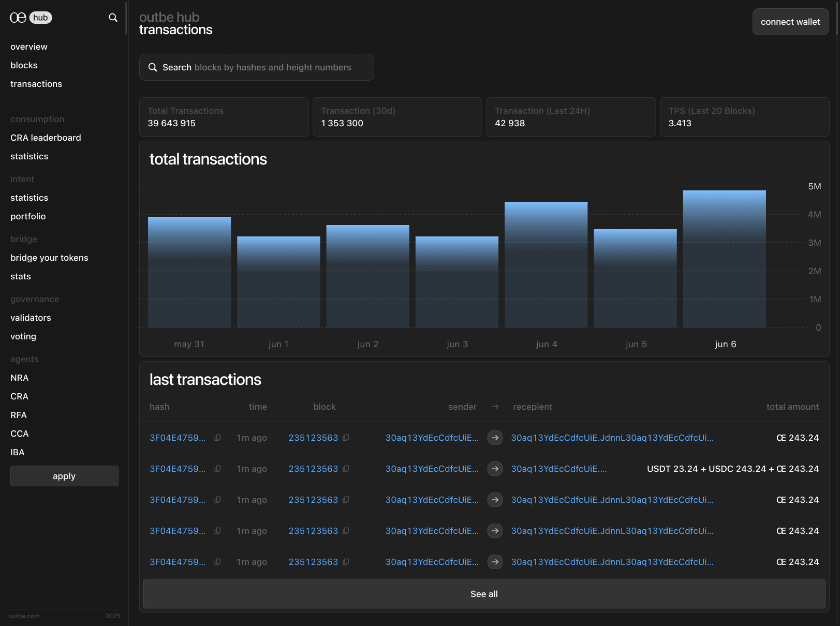Click the arrow icon in the fifth transaction row
The image size is (840, 626).
pos(495,562)
